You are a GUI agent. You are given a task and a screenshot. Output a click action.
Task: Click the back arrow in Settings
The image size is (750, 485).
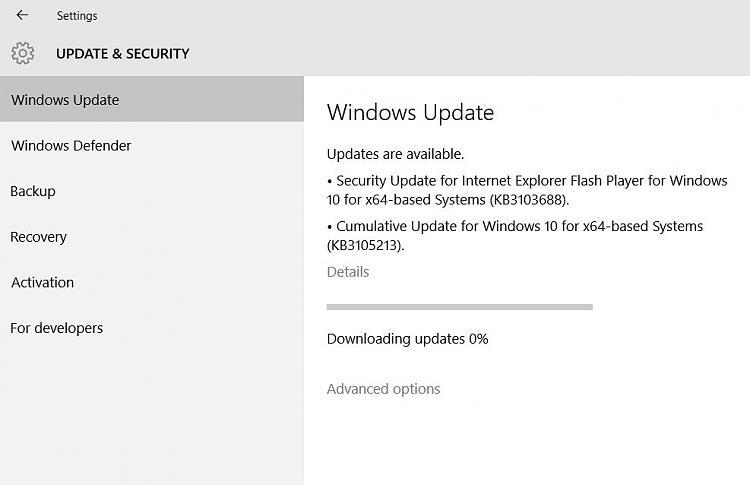pyautogui.click(x=23, y=16)
